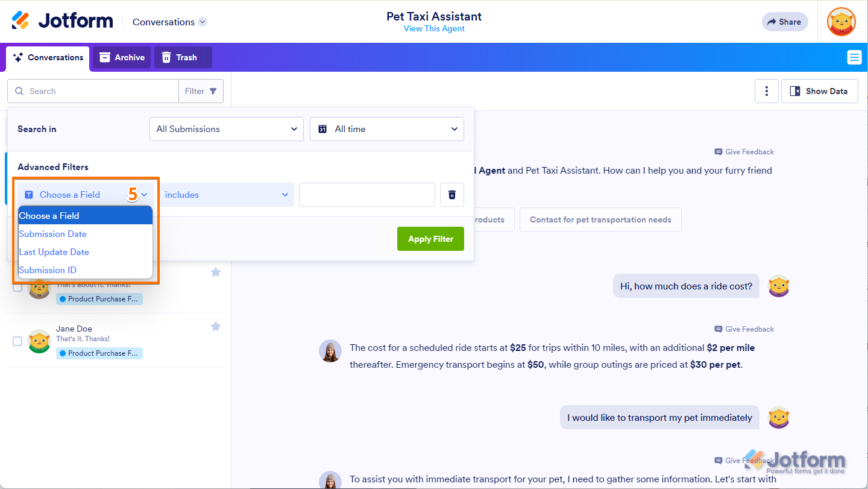Open the list menu icon at top right

pos(854,57)
